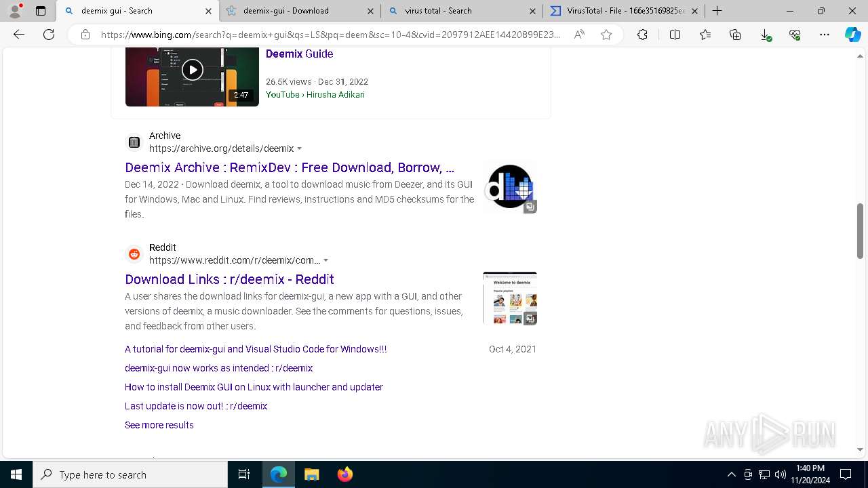Viewport: 868px width, 488px height.
Task: Open the Extensions puzzle icon
Action: point(642,35)
